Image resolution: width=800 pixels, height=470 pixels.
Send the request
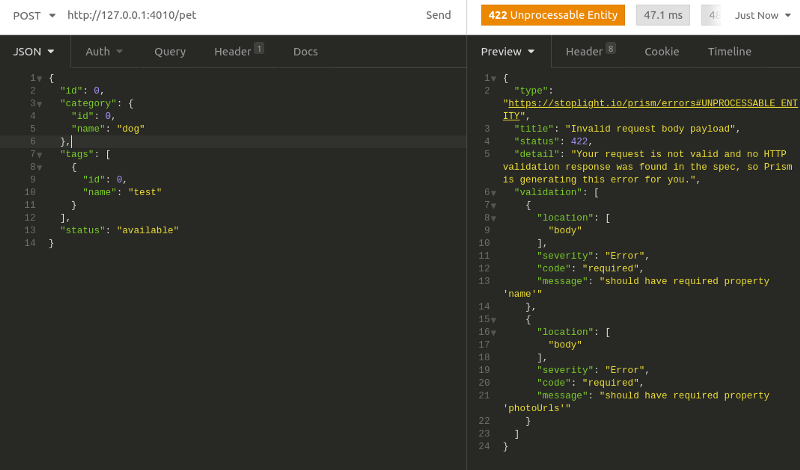point(438,15)
